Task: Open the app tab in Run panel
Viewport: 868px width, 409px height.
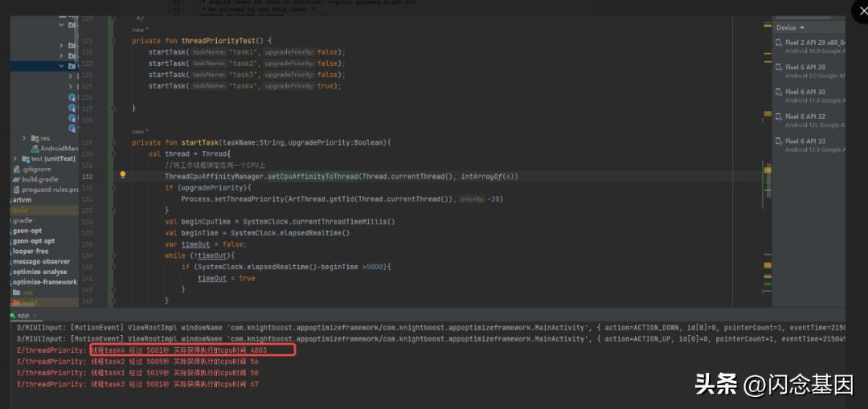Action: [23, 316]
